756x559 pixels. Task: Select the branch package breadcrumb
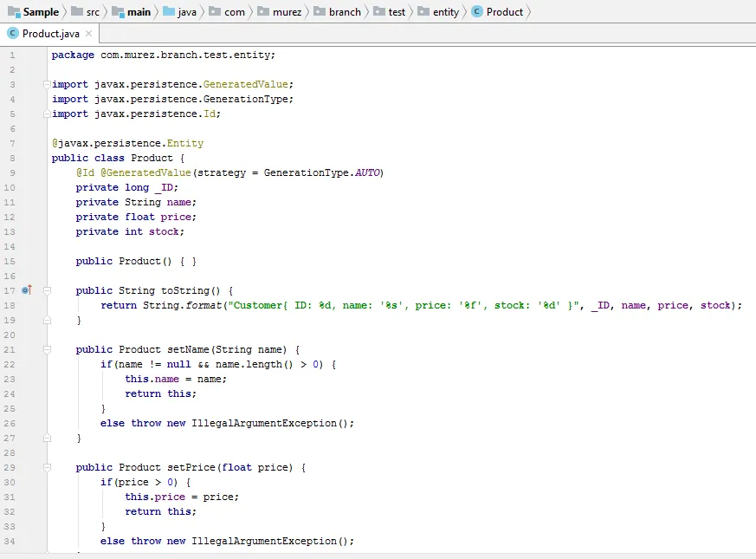point(337,11)
